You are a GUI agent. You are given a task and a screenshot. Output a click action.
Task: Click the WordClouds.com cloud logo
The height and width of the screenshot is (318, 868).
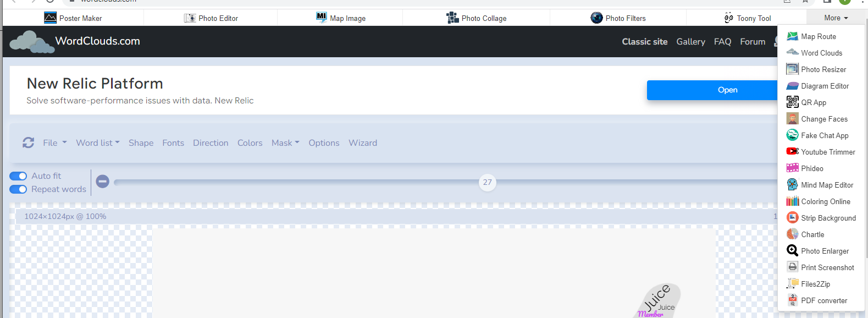32,42
